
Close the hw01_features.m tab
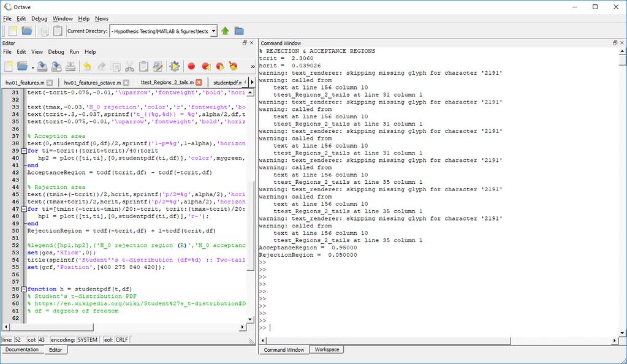click(50, 82)
